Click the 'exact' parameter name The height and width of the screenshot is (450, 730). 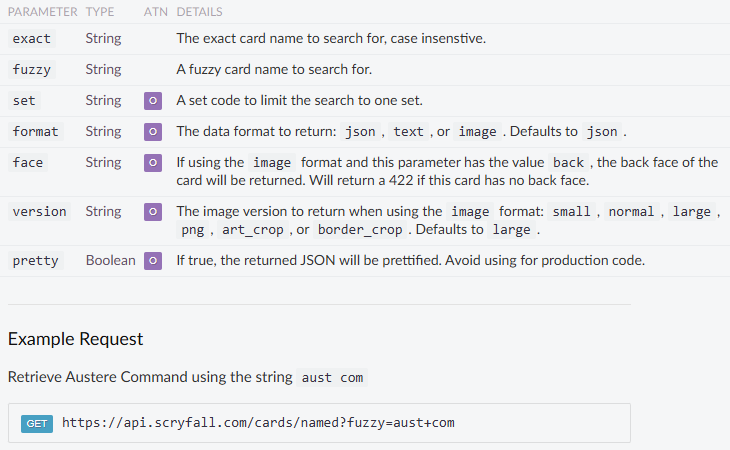click(x=31, y=39)
